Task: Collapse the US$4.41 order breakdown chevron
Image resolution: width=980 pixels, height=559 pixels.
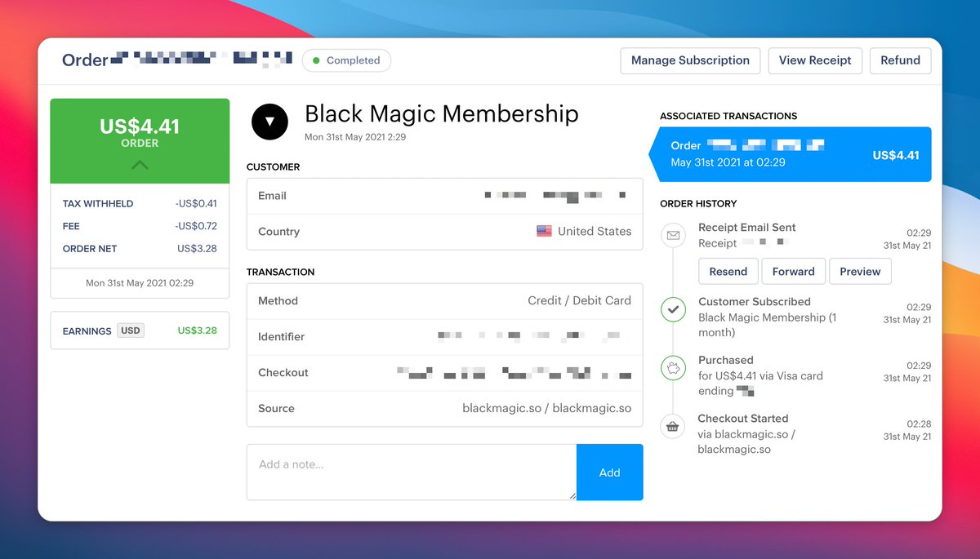Action: click(x=140, y=165)
